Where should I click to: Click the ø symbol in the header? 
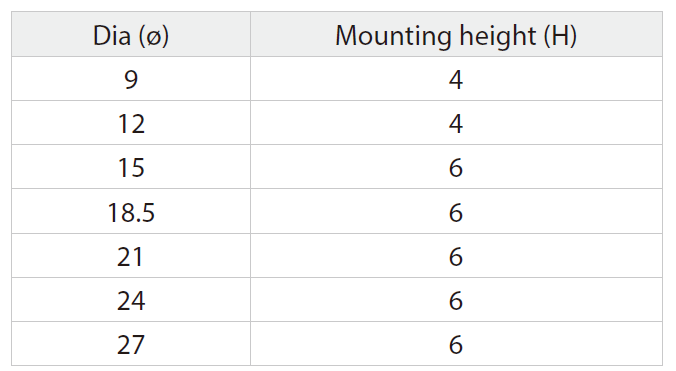coord(154,37)
